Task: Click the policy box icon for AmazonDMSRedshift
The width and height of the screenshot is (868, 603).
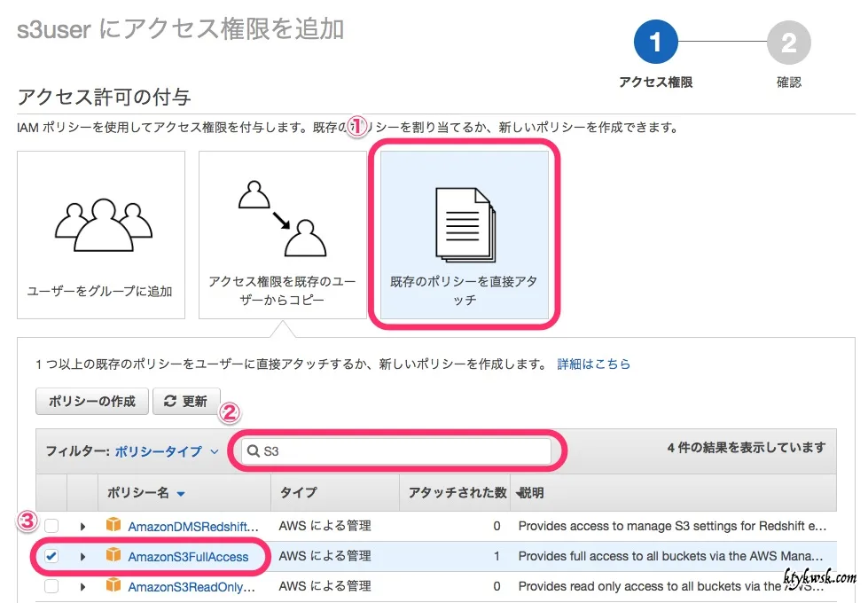Action: point(113,524)
